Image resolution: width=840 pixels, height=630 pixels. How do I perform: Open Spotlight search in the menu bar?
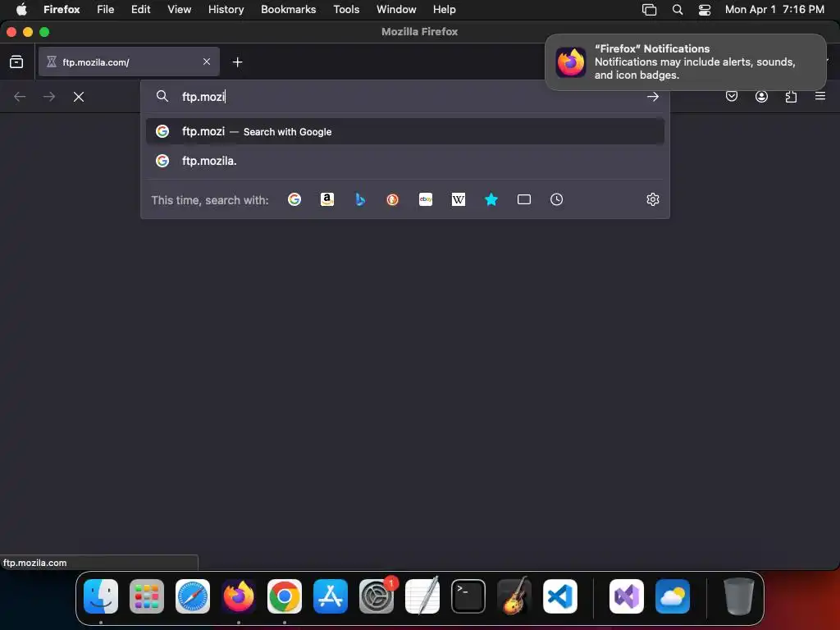[x=678, y=9]
